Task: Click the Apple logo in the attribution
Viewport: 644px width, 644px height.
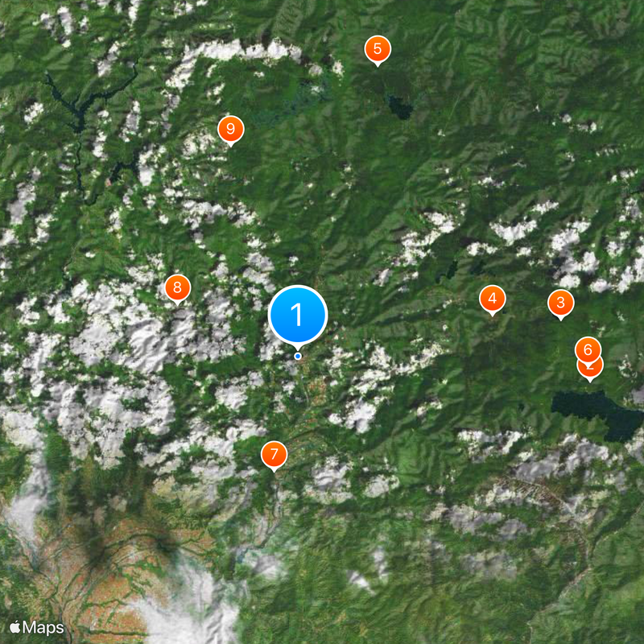Action: (15, 627)
